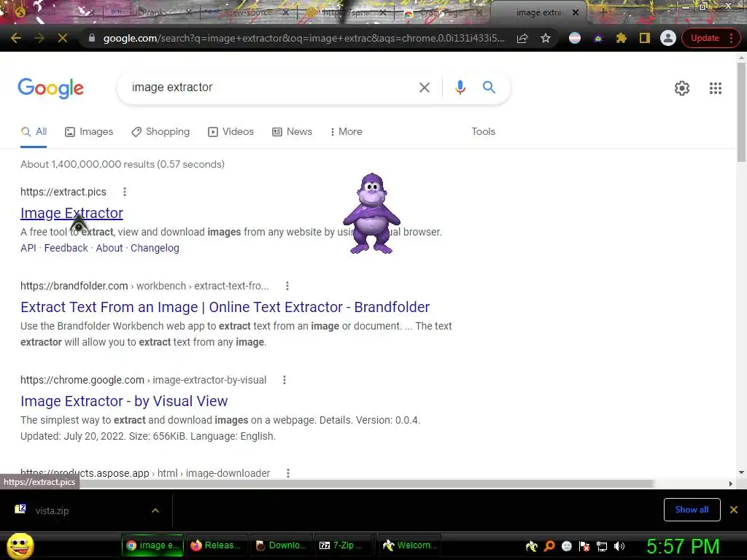Switch to the Shopping tab
This screenshot has height=560, width=747.
click(x=160, y=132)
